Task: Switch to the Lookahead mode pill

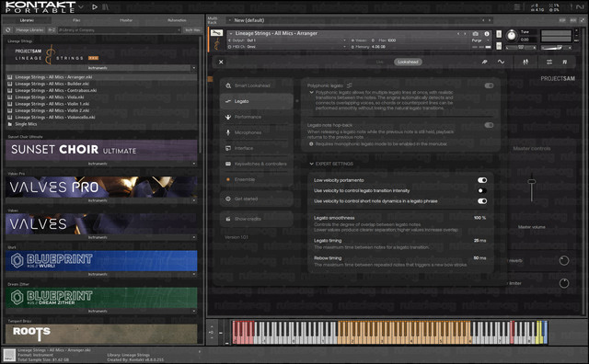Action: pyautogui.click(x=408, y=62)
